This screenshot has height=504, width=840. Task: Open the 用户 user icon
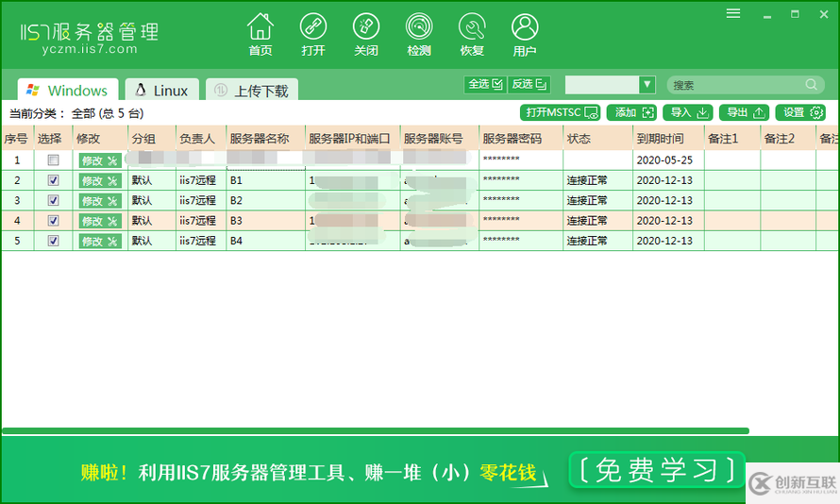click(x=525, y=27)
